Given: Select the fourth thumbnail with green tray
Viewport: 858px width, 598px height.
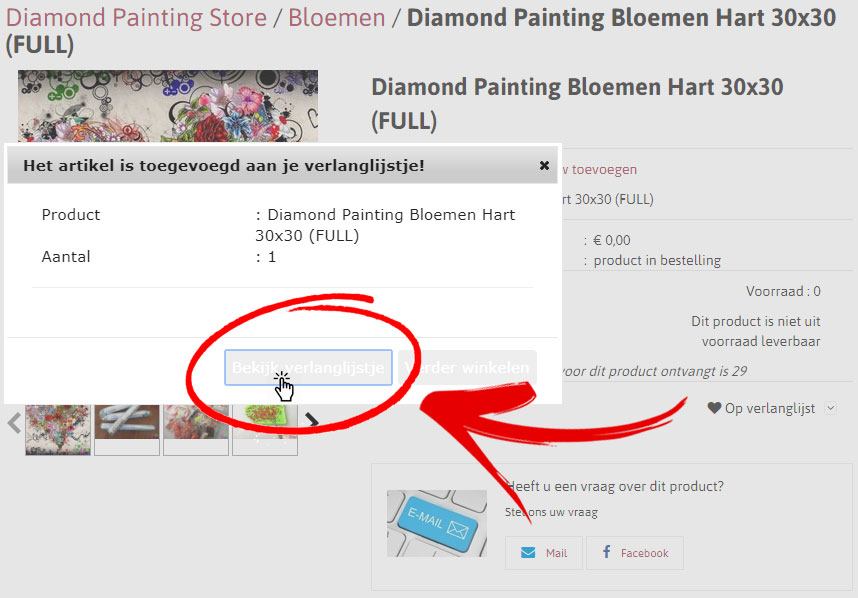Looking at the screenshot, I should 265,430.
